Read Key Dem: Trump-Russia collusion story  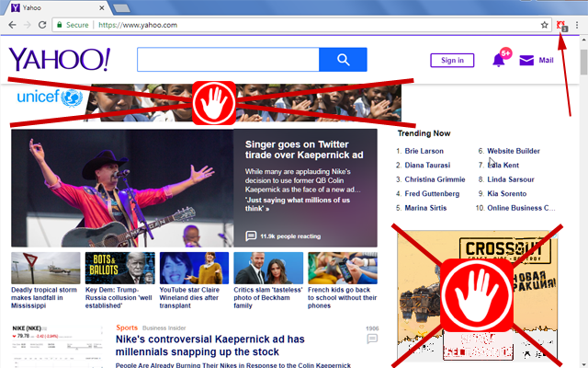point(119,298)
